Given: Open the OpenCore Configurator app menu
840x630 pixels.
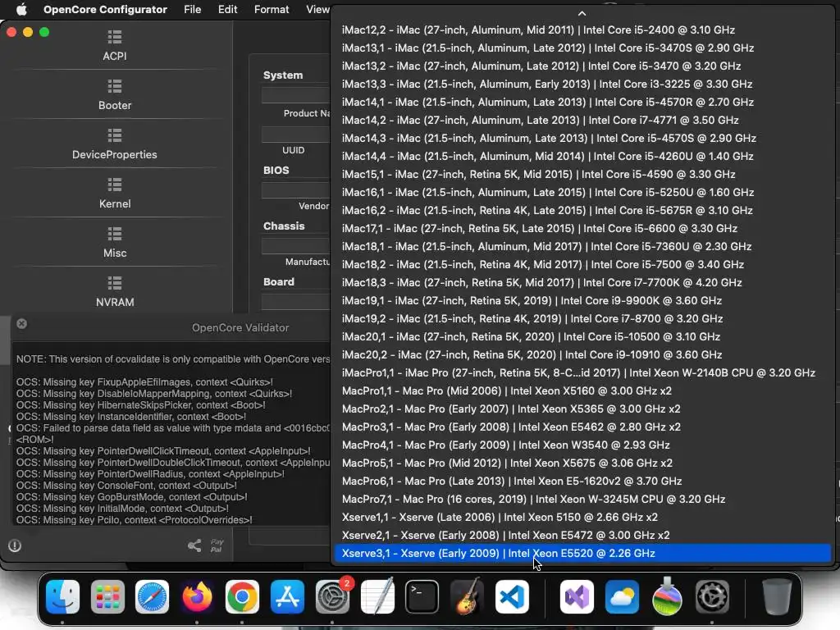Looking at the screenshot, I should click(x=105, y=9).
